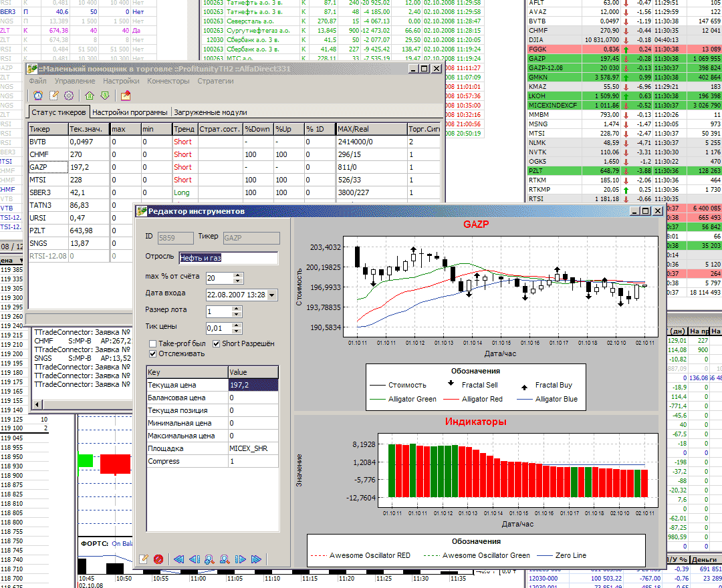Open the Коннекторы menu
722x588 pixels.
[168, 81]
